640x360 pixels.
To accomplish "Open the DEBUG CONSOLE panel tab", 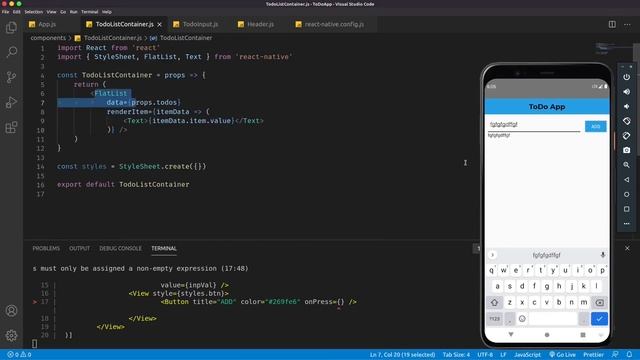I will click(120, 248).
